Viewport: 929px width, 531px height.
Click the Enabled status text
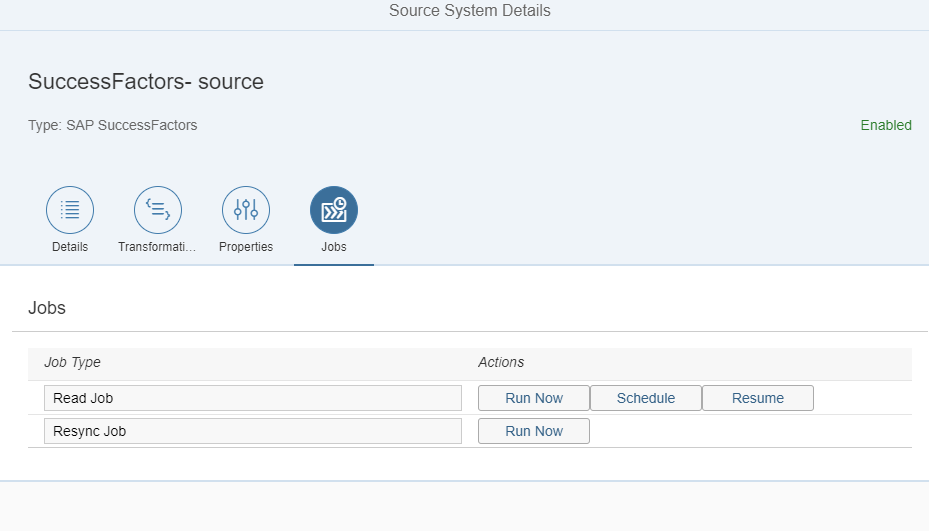[x=886, y=125]
